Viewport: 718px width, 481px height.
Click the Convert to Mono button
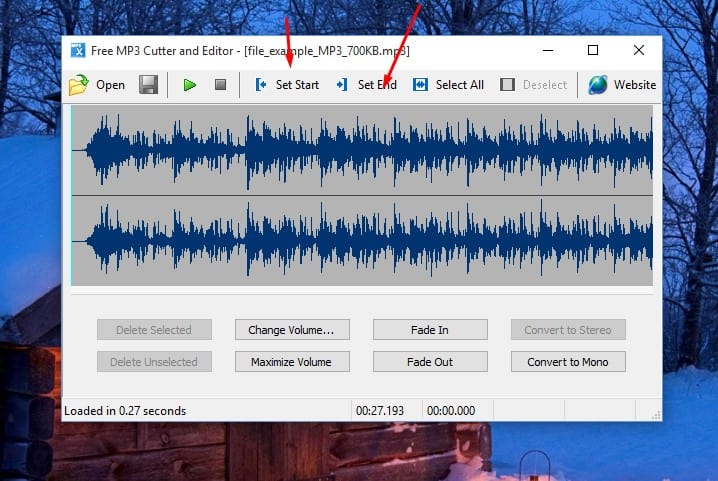(568, 362)
